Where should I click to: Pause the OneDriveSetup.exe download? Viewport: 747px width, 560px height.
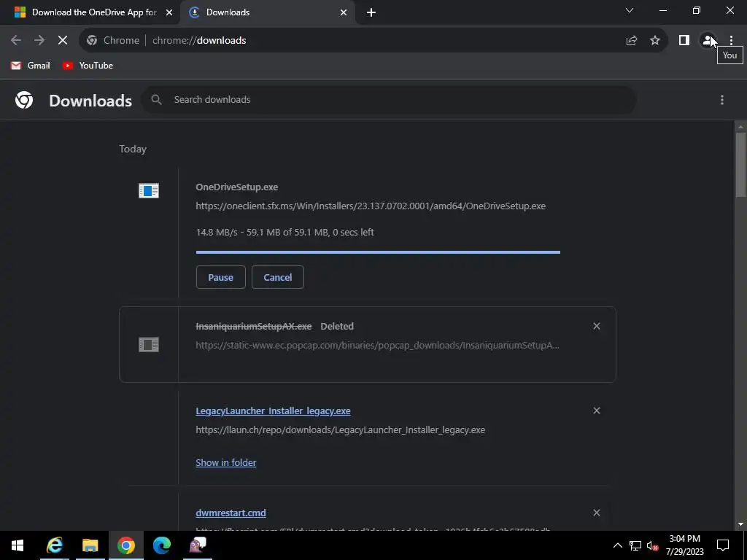(x=220, y=277)
